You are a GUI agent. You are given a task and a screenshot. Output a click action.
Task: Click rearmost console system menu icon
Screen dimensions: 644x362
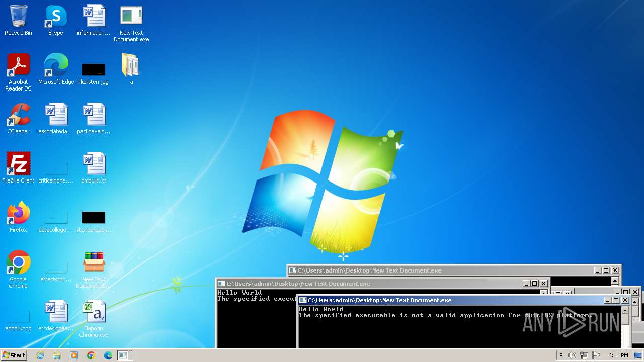[293, 270]
